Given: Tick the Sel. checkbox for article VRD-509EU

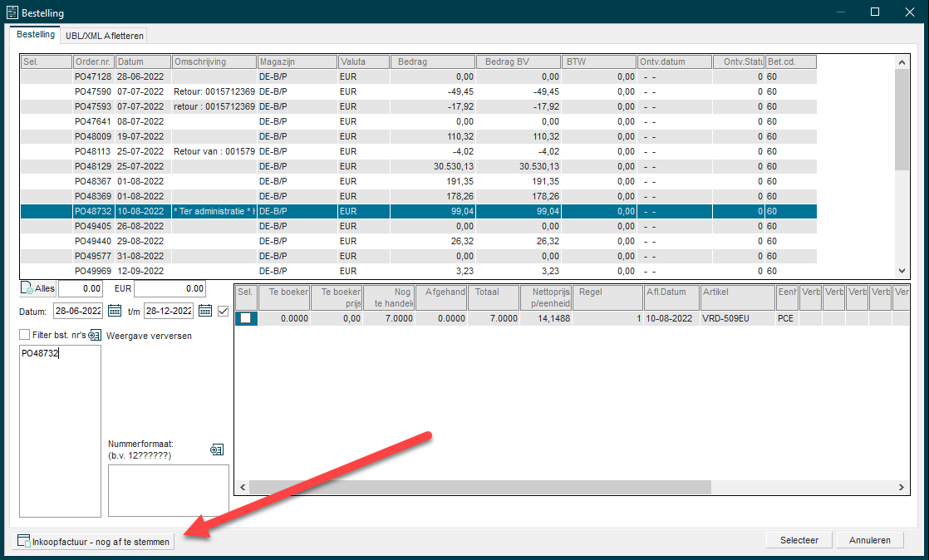Looking at the screenshot, I should [245, 318].
